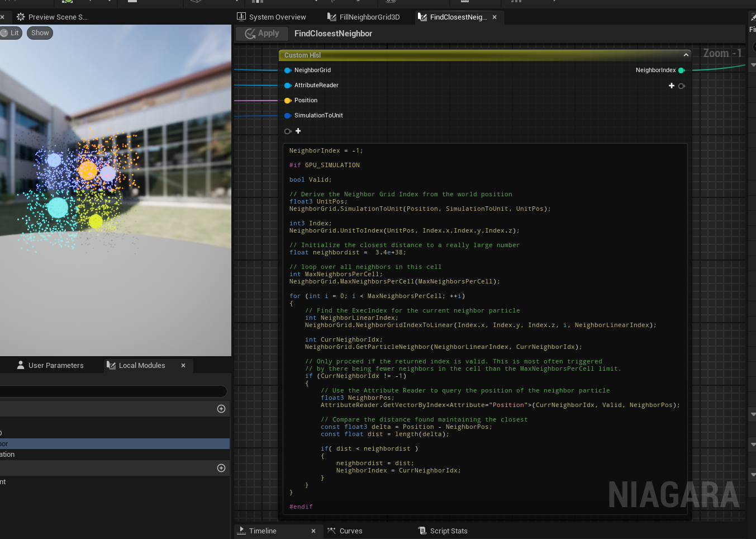
Task: Click the Local Modules search field
Action: tap(112, 391)
